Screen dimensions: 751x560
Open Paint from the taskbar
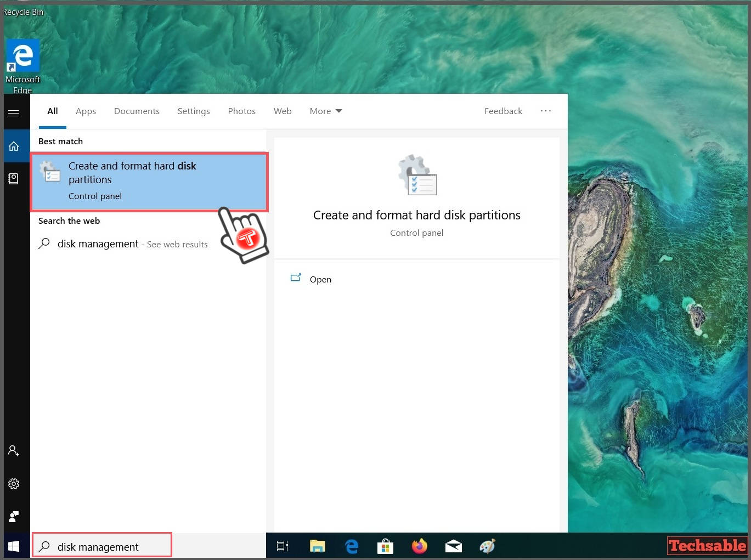point(487,546)
